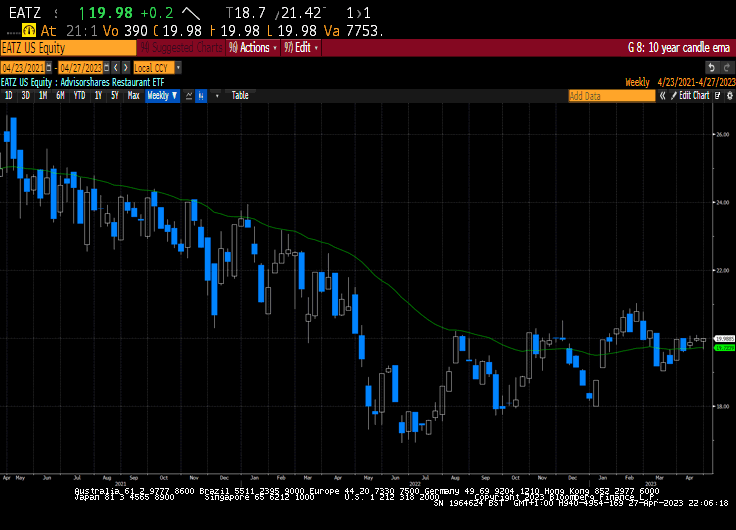Open chart settings gear icon

[727, 96]
